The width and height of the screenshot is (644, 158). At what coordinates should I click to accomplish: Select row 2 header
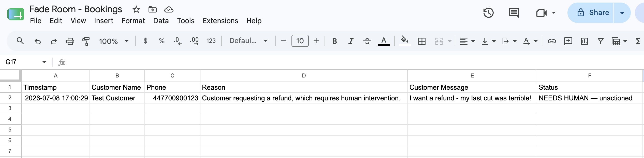[x=10, y=98]
